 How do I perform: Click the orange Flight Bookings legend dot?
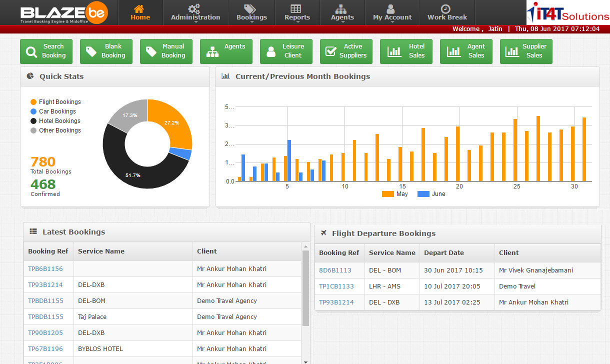[x=33, y=102]
